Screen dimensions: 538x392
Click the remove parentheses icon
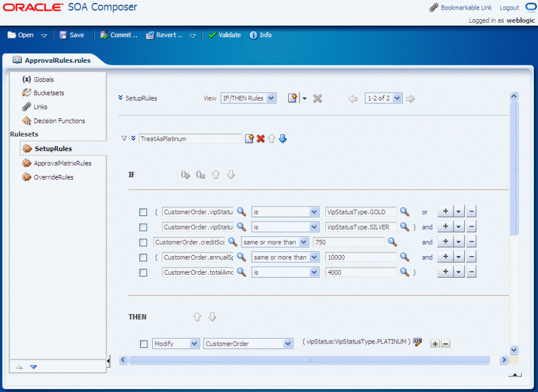pyautogui.click(x=200, y=175)
